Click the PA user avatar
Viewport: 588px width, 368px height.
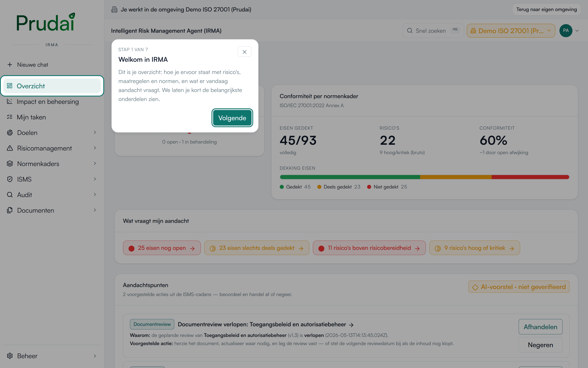(x=566, y=31)
